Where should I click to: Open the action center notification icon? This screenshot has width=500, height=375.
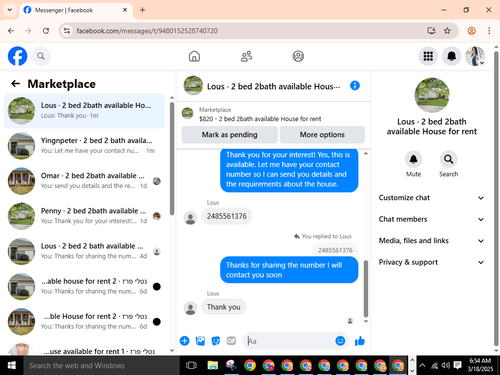pyautogui.click(x=457, y=365)
